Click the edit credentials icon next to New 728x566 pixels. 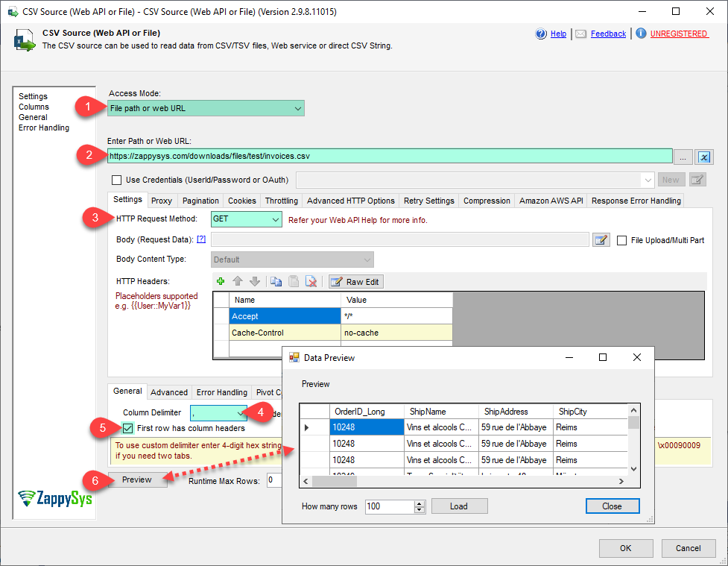[697, 180]
